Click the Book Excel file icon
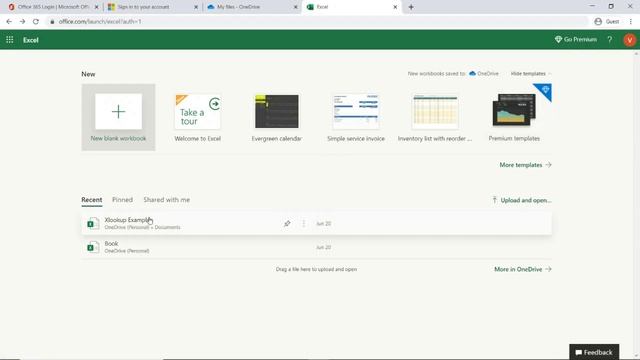640x360 pixels. 93,247
